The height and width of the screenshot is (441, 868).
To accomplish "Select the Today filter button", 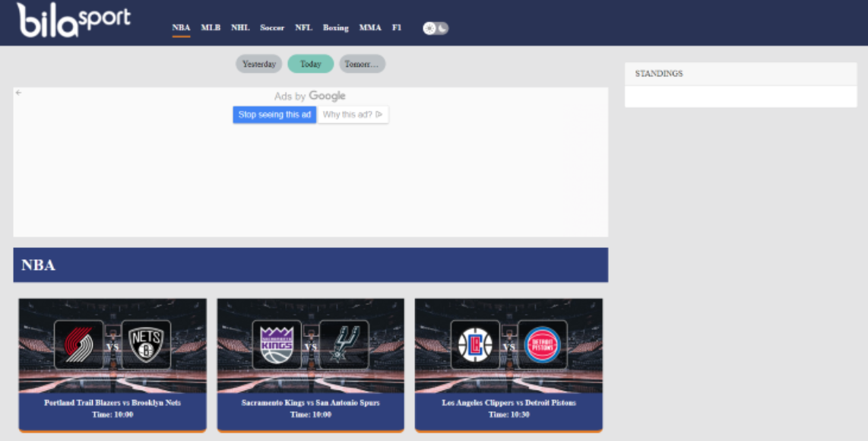I will [x=311, y=64].
